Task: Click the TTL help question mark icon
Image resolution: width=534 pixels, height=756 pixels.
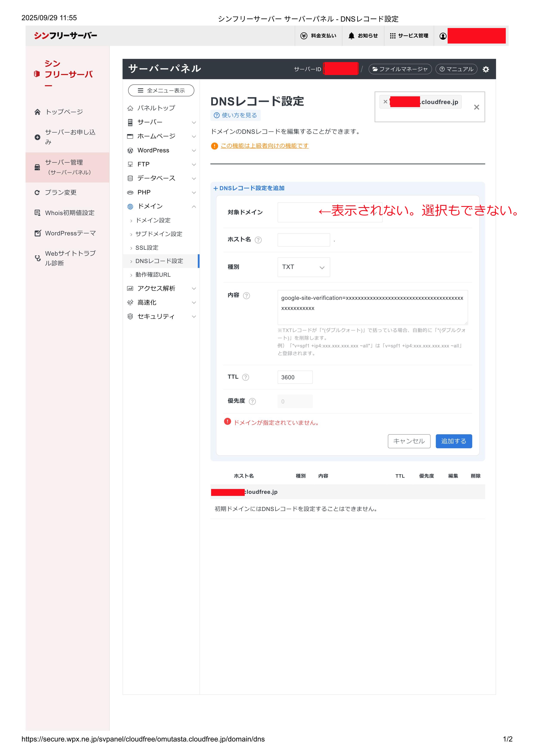Action: [x=245, y=377]
